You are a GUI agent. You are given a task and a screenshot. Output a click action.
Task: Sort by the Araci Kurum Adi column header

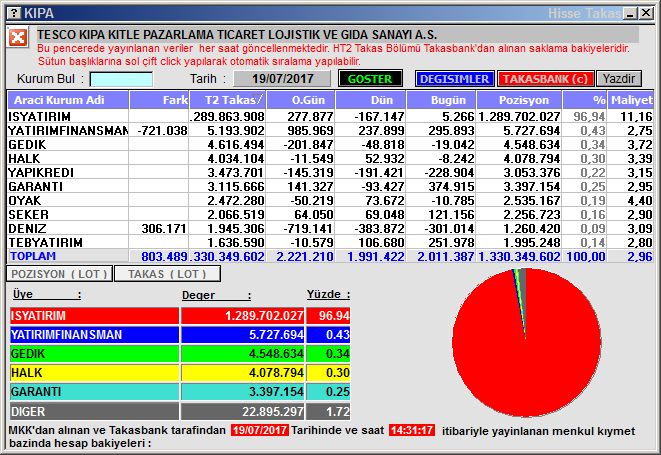[x=68, y=100]
